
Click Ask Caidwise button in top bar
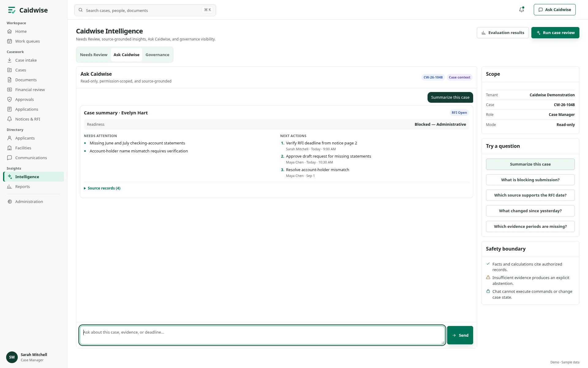click(x=555, y=10)
